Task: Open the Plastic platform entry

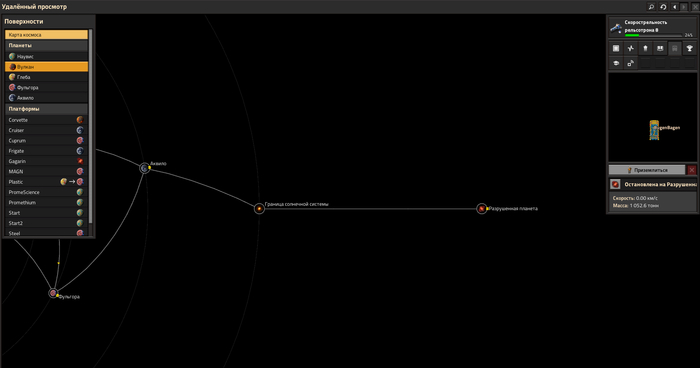Action: click(46, 182)
